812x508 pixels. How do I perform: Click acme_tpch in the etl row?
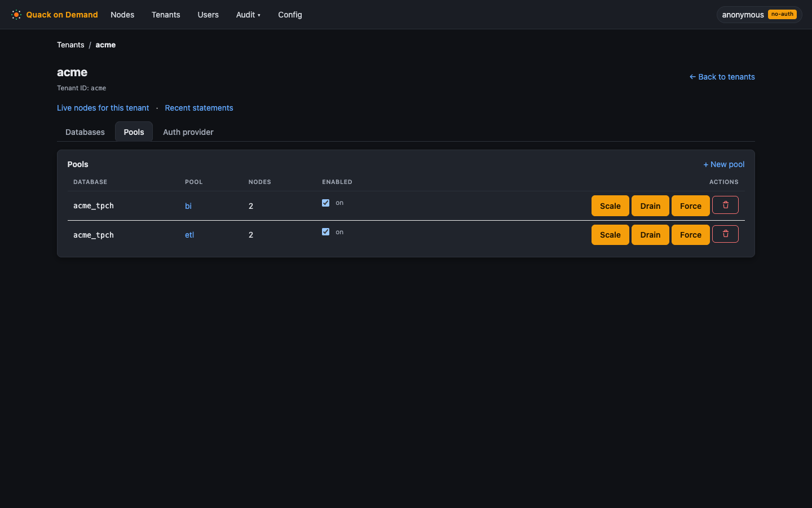pos(94,235)
